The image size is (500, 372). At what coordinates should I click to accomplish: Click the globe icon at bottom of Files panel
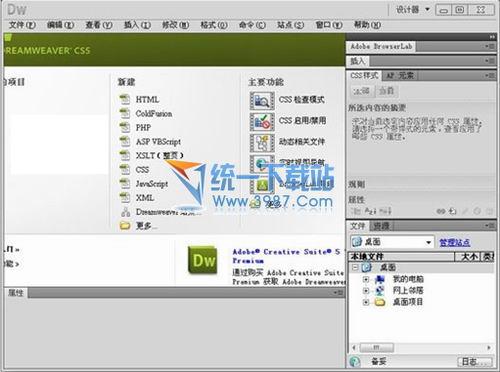355,361
